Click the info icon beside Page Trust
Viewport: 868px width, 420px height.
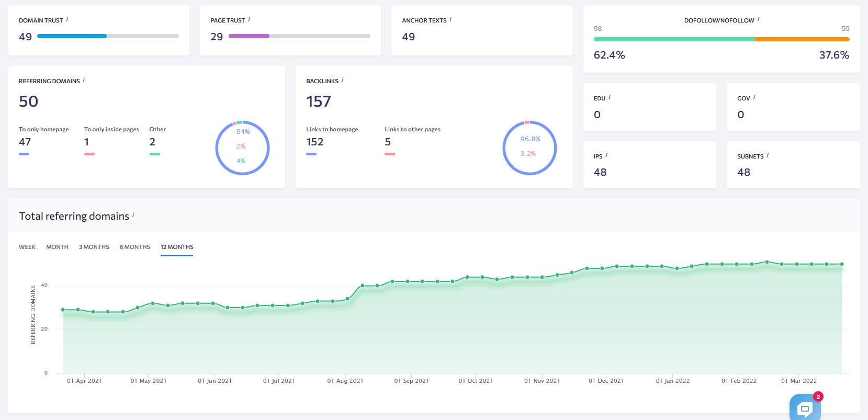tap(249, 19)
